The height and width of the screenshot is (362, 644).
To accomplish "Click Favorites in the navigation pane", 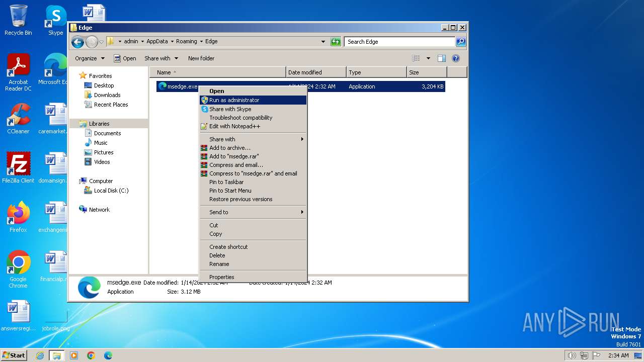I will [x=100, y=76].
